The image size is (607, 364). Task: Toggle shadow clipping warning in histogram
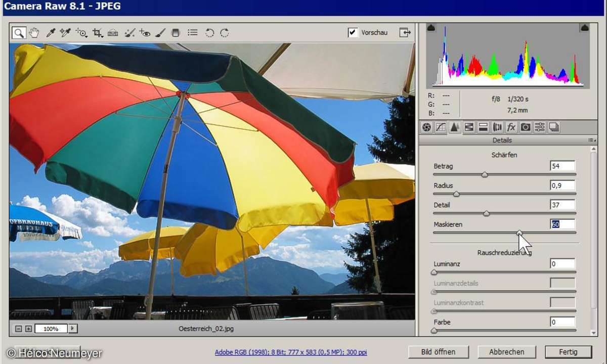pyautogui.click(x=431, y=27)
